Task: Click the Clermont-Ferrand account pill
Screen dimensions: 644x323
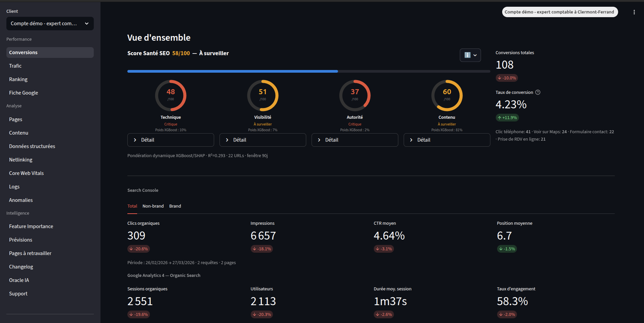Action: point(560,12)
